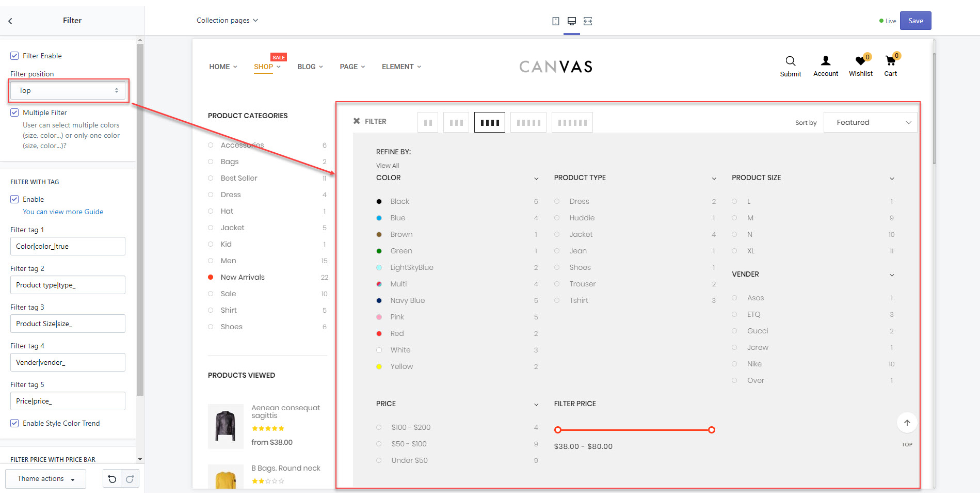
Task: Open SHOP menu
Action: (x=267, y=67)
